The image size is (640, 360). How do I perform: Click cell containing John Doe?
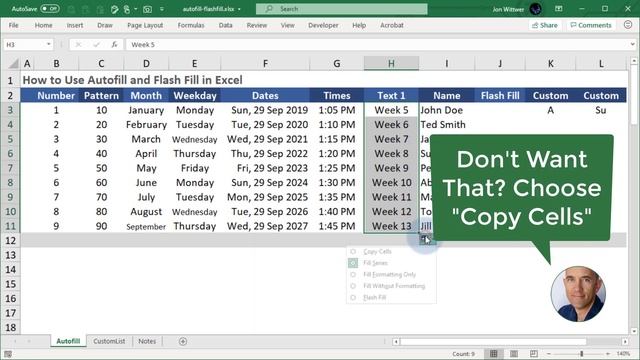tap(447, 110)
